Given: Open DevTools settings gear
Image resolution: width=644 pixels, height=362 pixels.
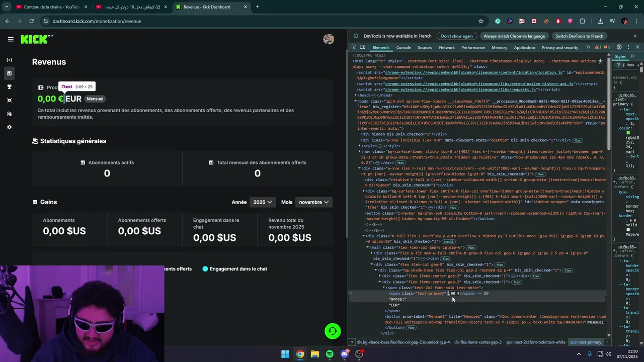Looking at the screenshot, I should (x=619, y=47).
